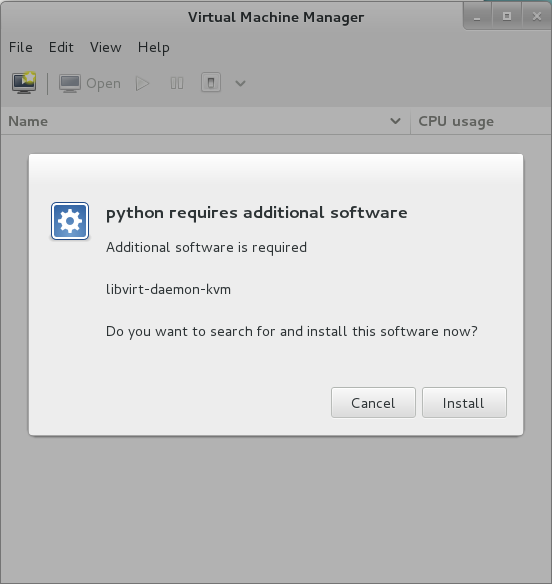
Task: Toggle the sort chevron in the Name column
Action: 395,121
